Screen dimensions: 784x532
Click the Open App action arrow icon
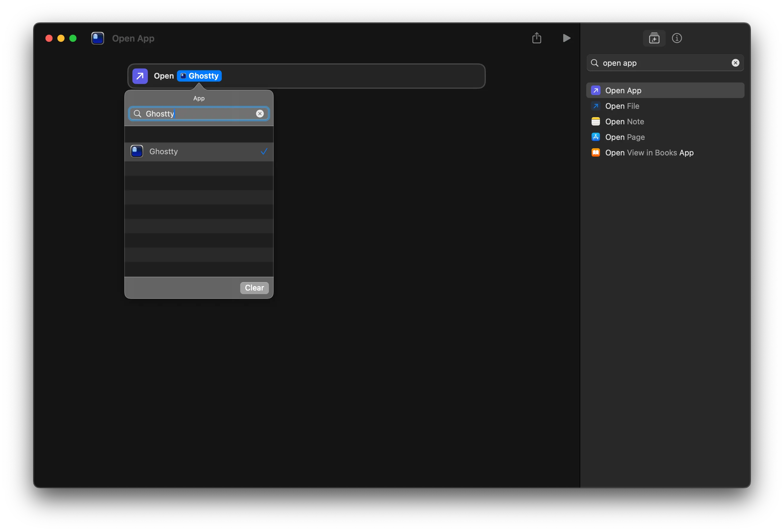tap(140, 76)
